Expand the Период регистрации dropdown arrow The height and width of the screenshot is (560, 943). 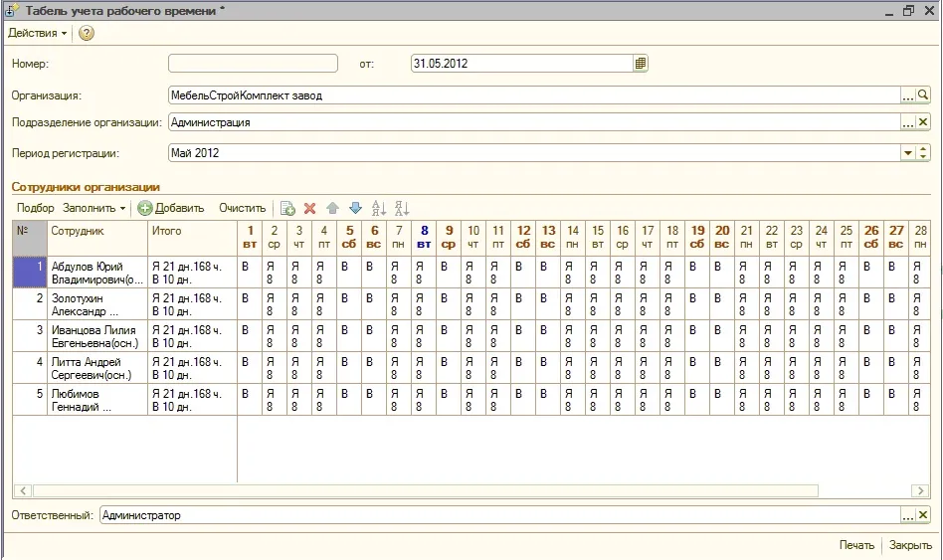(x=907, y=153)
